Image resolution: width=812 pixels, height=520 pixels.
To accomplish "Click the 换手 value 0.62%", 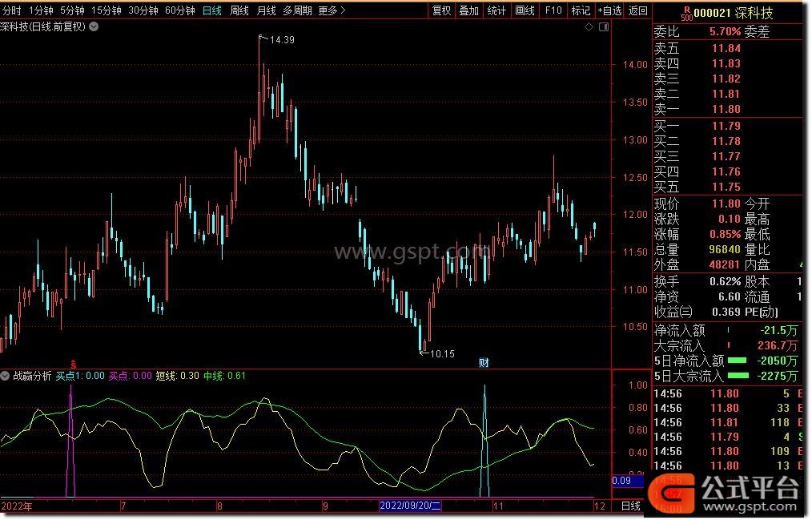I will coord(725,282).
